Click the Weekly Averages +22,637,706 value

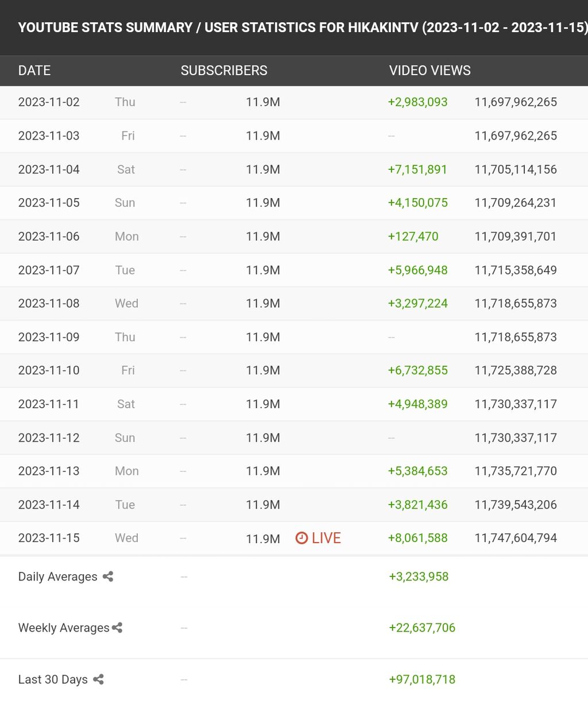422,628
